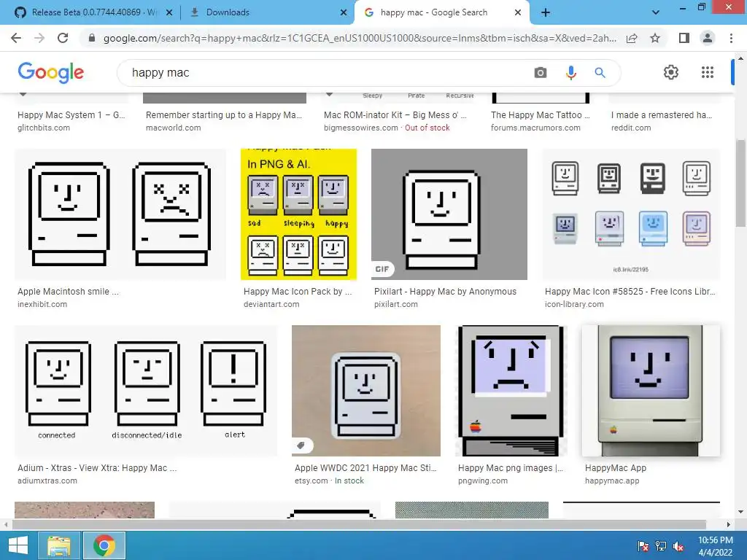Screen dimensions: 747x560
Task: Click the address bar URL
Action: [360, 38]
